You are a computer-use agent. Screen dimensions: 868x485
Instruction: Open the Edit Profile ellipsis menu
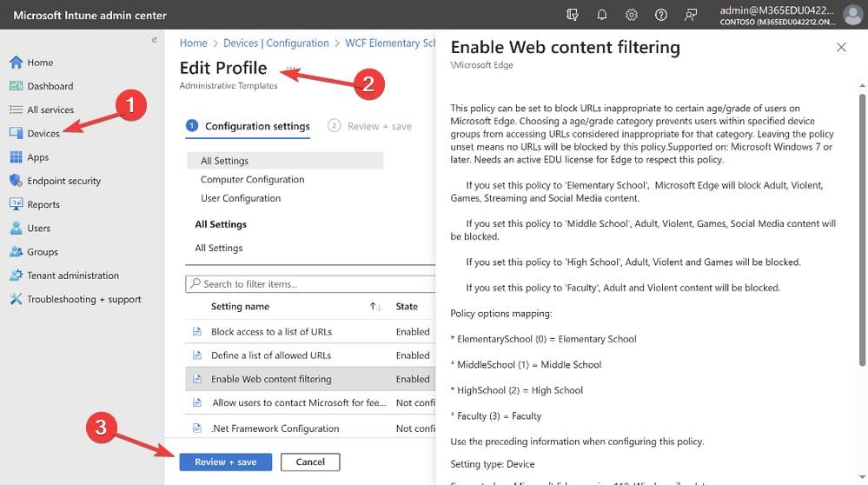pos(290,68)
